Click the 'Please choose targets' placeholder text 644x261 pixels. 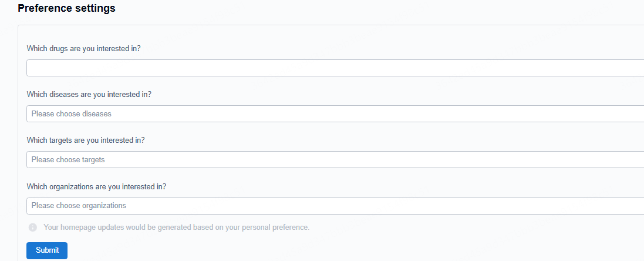click(x=68, y=160)
